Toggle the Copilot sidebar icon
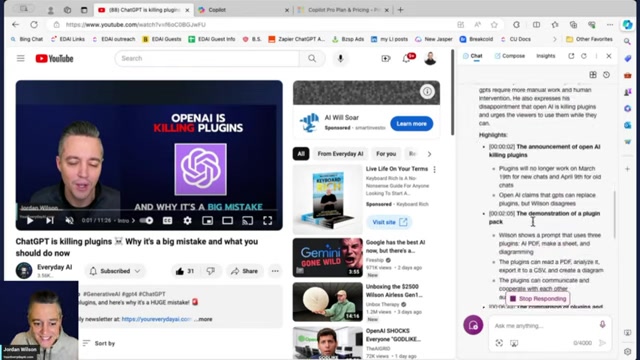 coord(627,24)
